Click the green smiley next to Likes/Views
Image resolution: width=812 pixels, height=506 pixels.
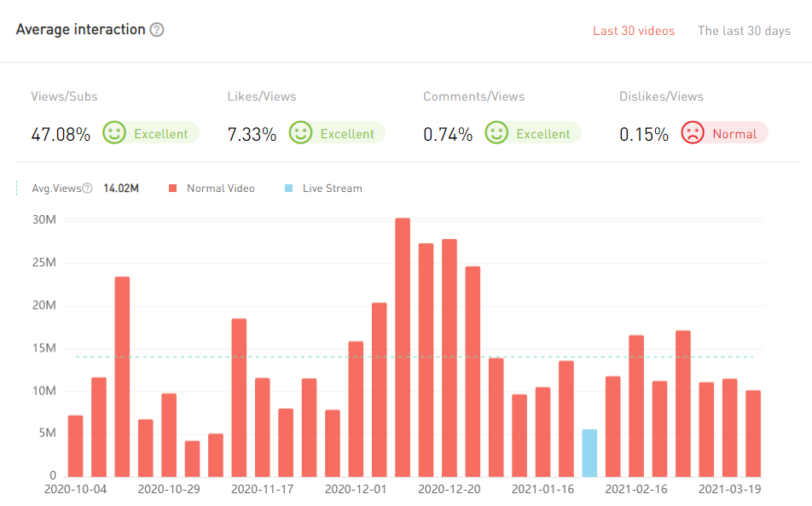click(300, 132)
